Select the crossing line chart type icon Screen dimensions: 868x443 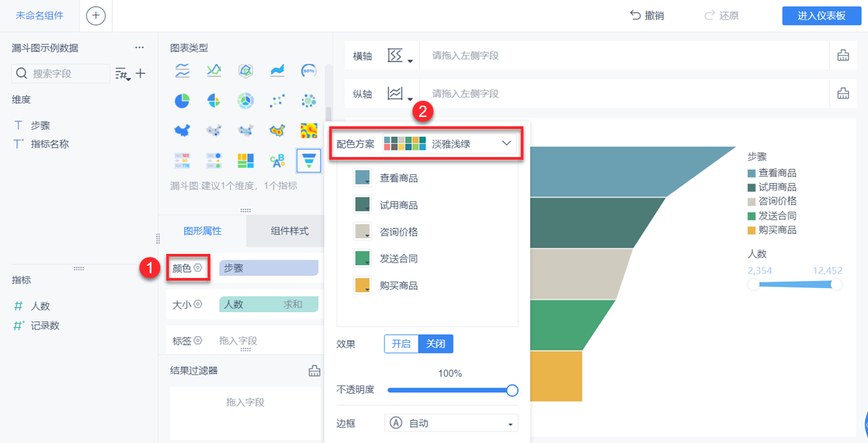coord(214,69)
